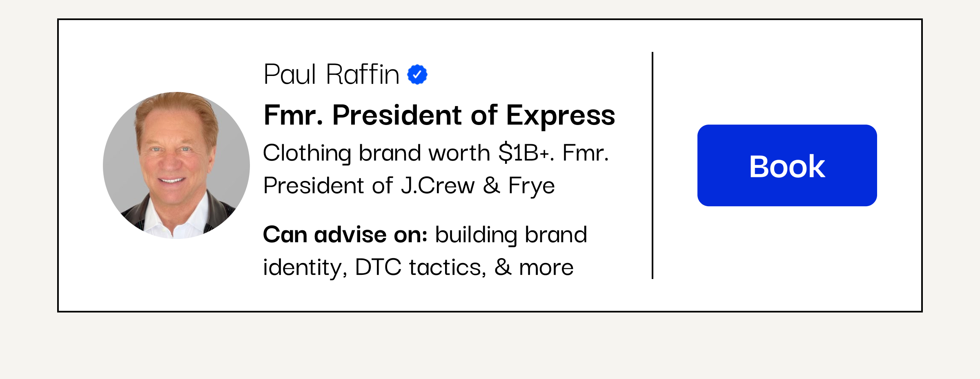980x379 pixels.
Task: Click the word Clothing in the description
Action: (307, 154)
